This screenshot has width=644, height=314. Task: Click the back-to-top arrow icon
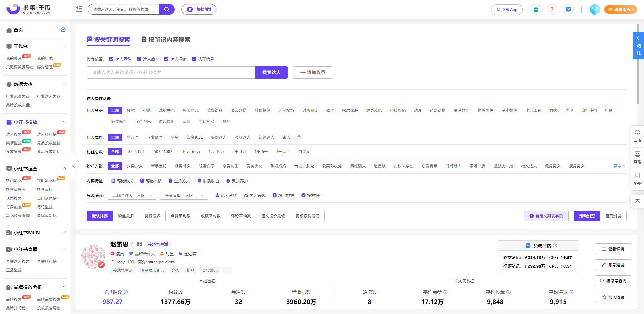click(637, 201)
